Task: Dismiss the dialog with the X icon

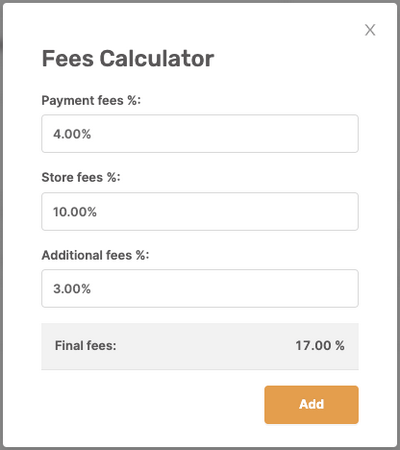Action: tap(370, 30)
